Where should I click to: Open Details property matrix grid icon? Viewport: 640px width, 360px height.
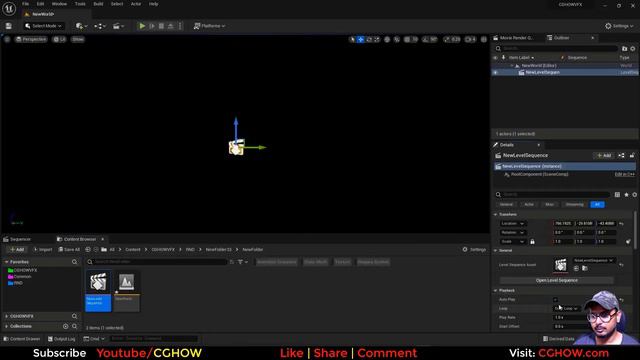(617, 195)
